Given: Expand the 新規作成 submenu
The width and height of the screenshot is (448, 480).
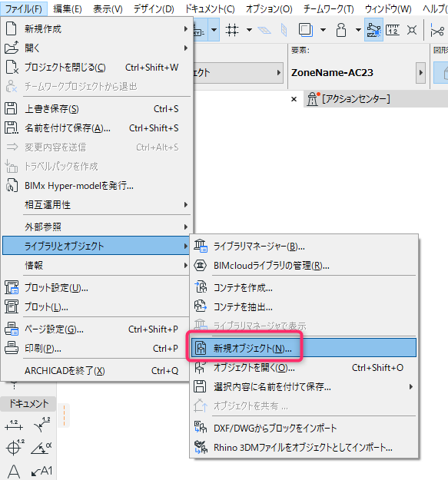Looking at the screenshot, I should [x=97, y=29].
